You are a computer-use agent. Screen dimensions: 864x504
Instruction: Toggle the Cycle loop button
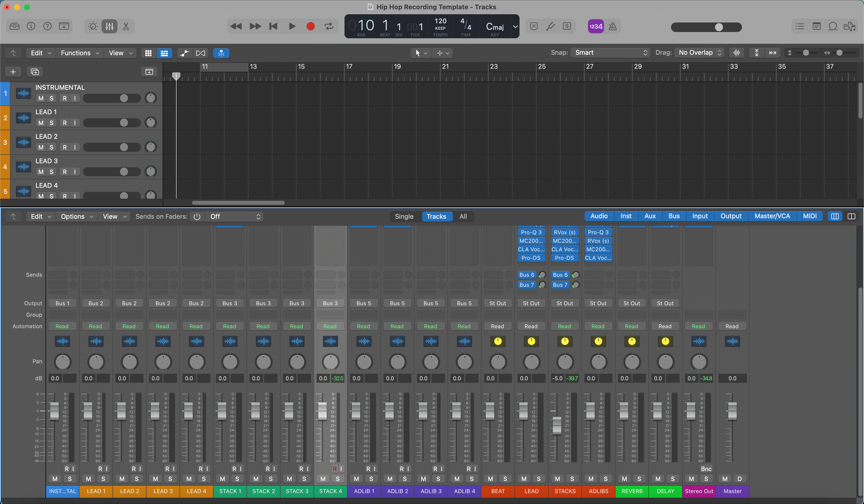click(329, 27)
